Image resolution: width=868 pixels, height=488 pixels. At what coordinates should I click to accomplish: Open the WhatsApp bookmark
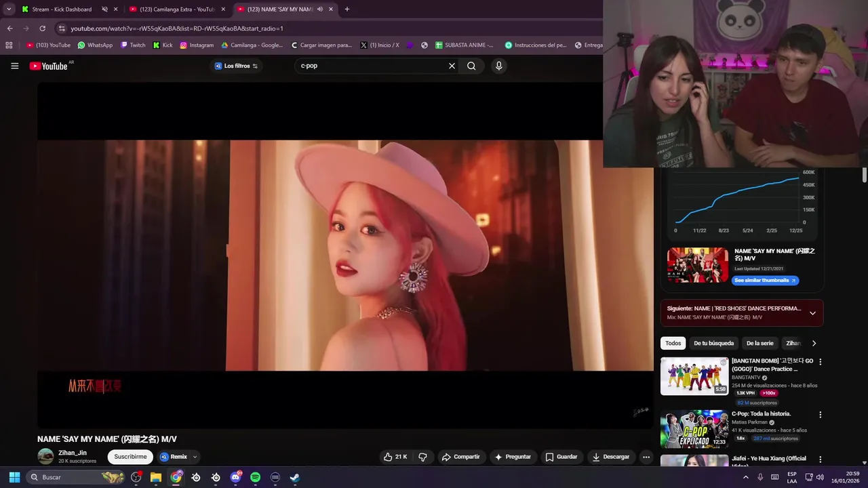pyautogui.click(x=95, y=45)
